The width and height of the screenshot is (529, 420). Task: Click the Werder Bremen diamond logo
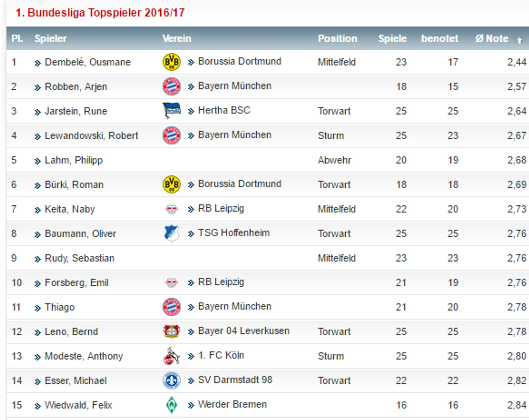[x=171, y=405]
